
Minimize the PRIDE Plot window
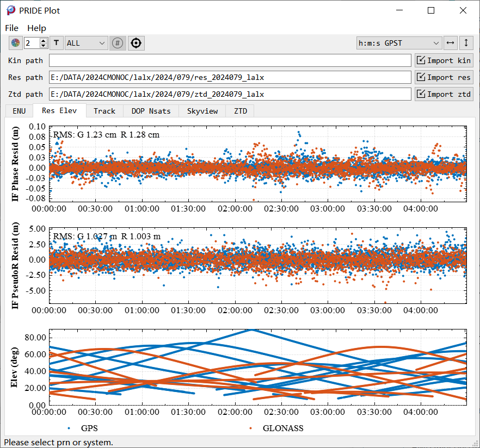pos(399,10)
